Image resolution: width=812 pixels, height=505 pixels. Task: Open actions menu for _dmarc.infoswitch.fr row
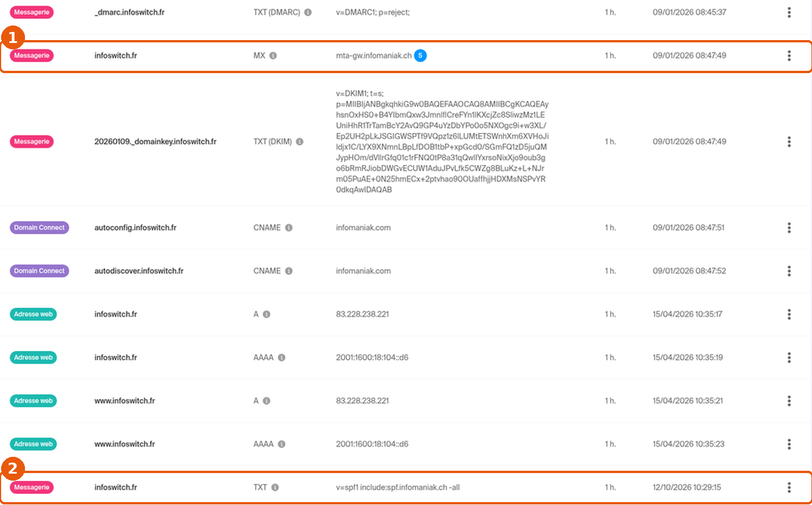click(x=789, y=12)
